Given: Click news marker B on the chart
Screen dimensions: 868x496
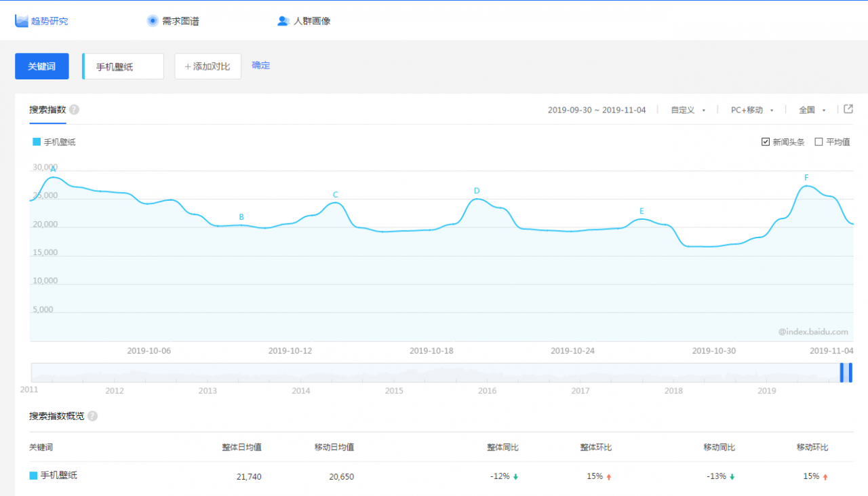Looking at the screenshot, I should [241, 217].
